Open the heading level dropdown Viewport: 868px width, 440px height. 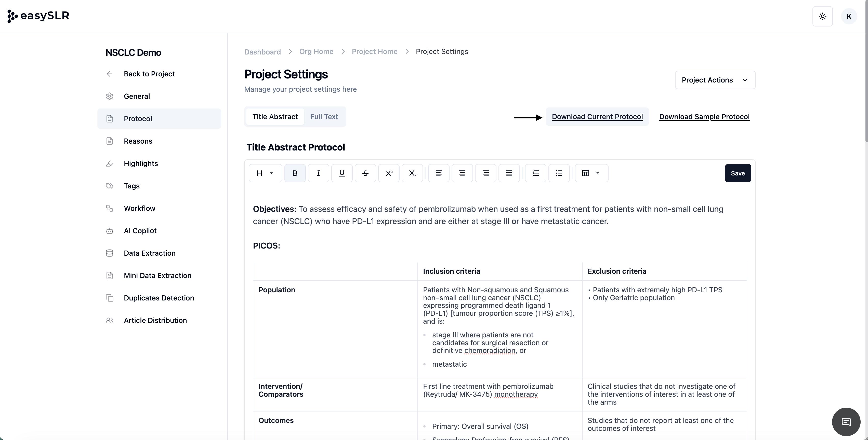[265, 173]
